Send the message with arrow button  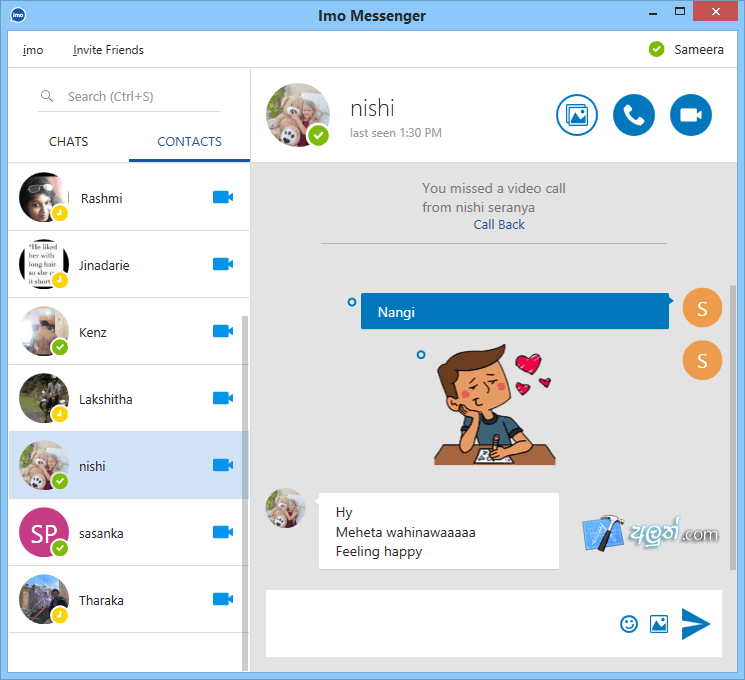coord(696,624)
